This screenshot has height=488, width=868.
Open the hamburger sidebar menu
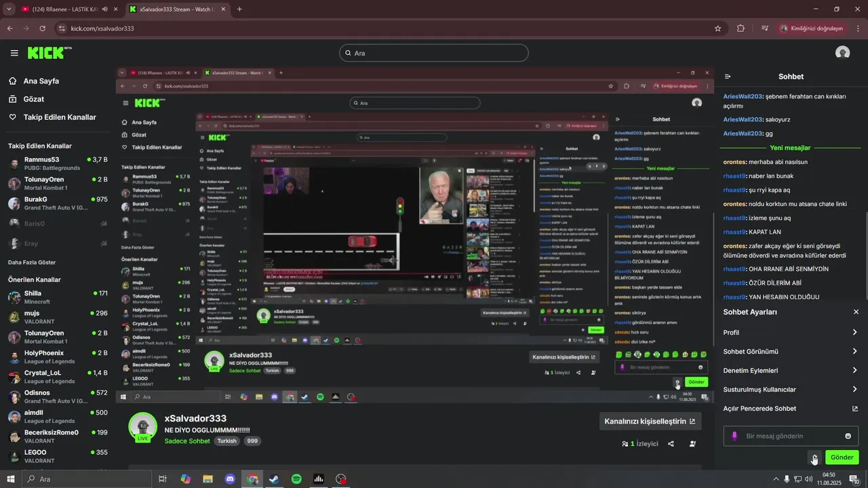(x=14, y=53)
